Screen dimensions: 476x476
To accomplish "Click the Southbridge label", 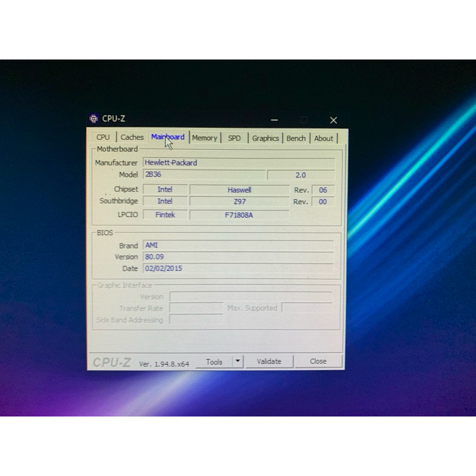I will tap(118, 201).
